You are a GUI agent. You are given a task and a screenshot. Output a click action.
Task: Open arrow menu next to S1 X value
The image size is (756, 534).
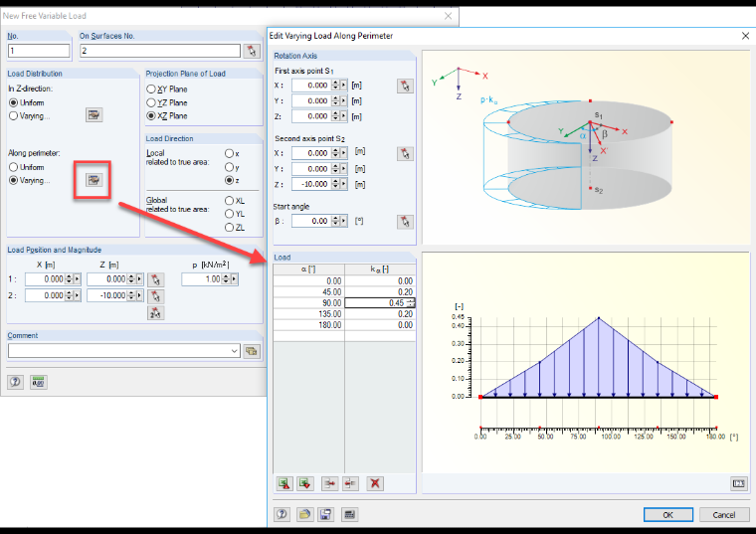(344, 86)
